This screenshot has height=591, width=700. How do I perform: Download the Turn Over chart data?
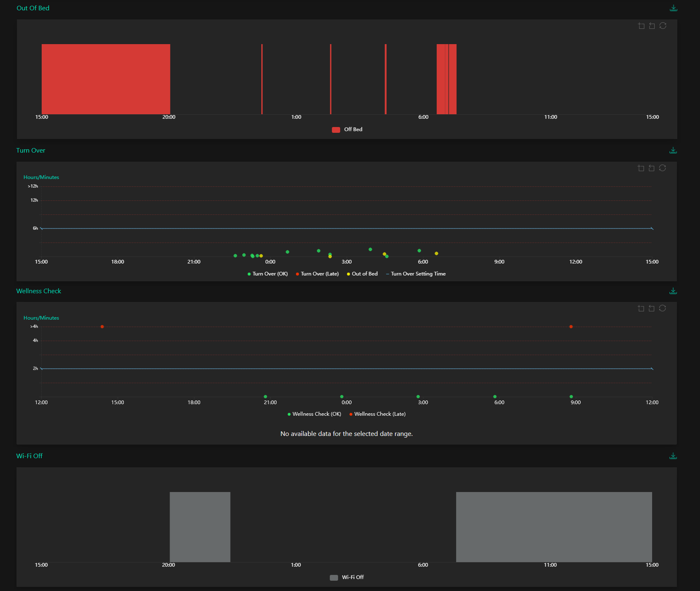point(673,151)
